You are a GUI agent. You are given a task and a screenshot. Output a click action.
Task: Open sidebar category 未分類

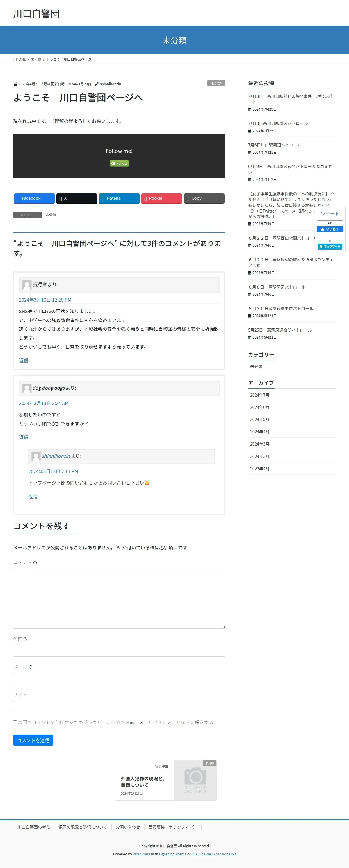coord(256,367)
